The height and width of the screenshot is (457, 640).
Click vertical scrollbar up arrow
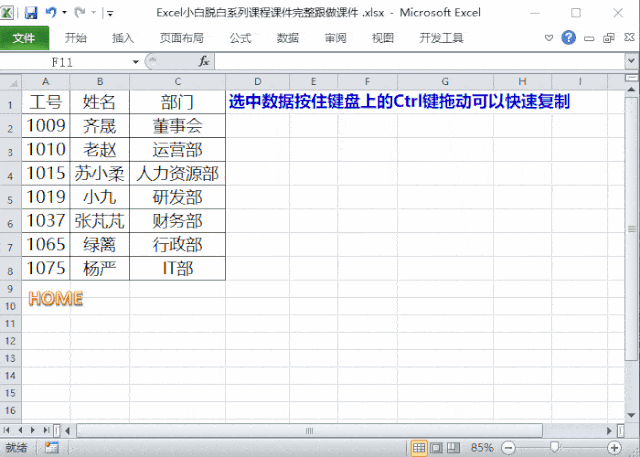[631, 89]
